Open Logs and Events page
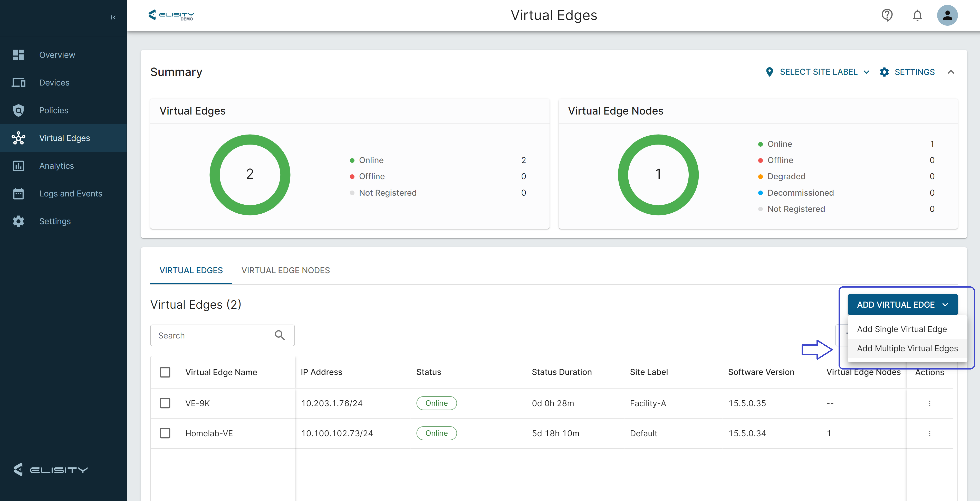 point(70,193)
